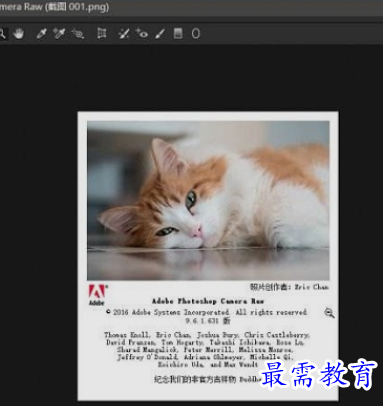The width and height of the screenshot is (383, 406).
Task: Select the Zoom tool magnifier
Action: [x=2, y=33]
